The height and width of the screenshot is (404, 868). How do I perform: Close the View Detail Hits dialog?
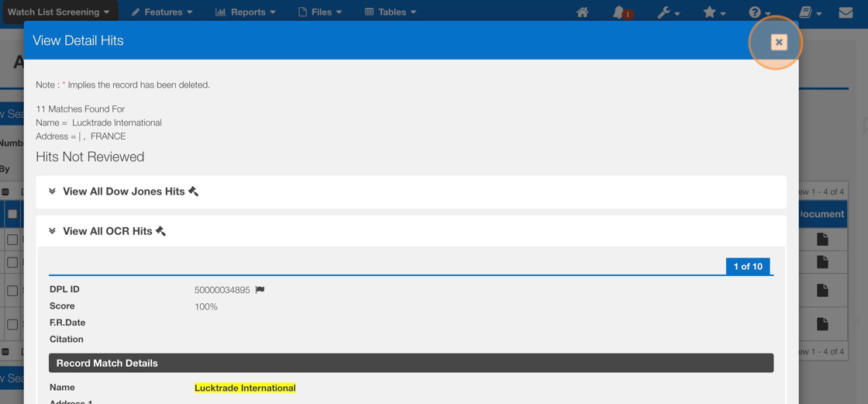[779, 42]
